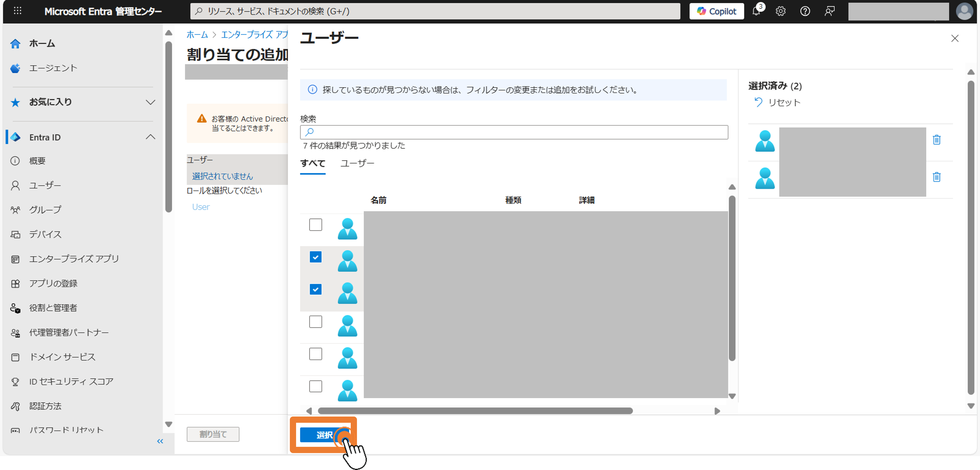Open the app launcher grid icon
This screenshot has height=470, width=980.
click(18, 11)
